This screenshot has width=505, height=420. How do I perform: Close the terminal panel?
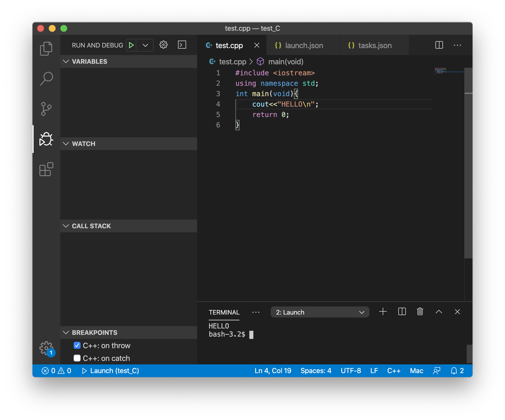coord(457,312)
